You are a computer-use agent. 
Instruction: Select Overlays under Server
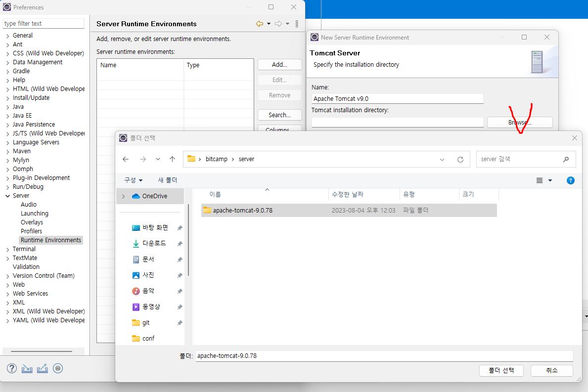(x=32, y=222)
